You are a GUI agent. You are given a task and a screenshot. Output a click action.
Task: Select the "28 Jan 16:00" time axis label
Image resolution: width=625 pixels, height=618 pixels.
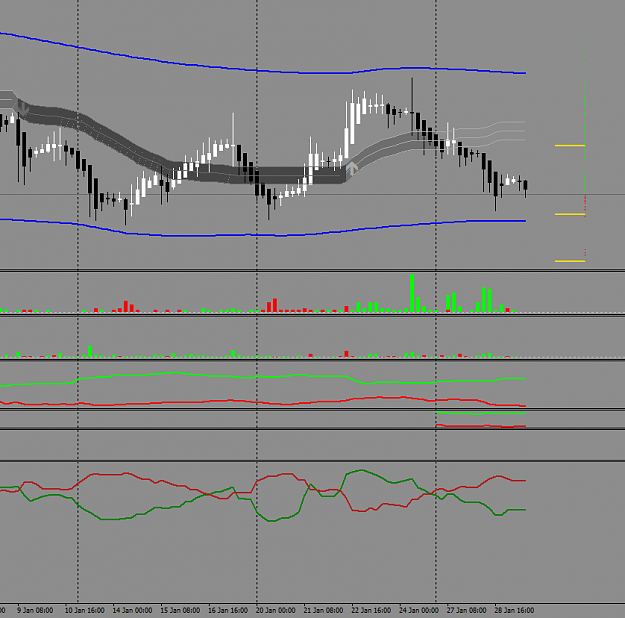tap(514, 610)
